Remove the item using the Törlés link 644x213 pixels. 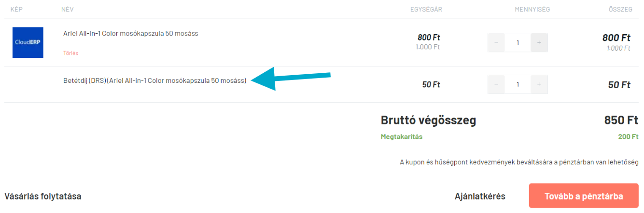point(70,53)
